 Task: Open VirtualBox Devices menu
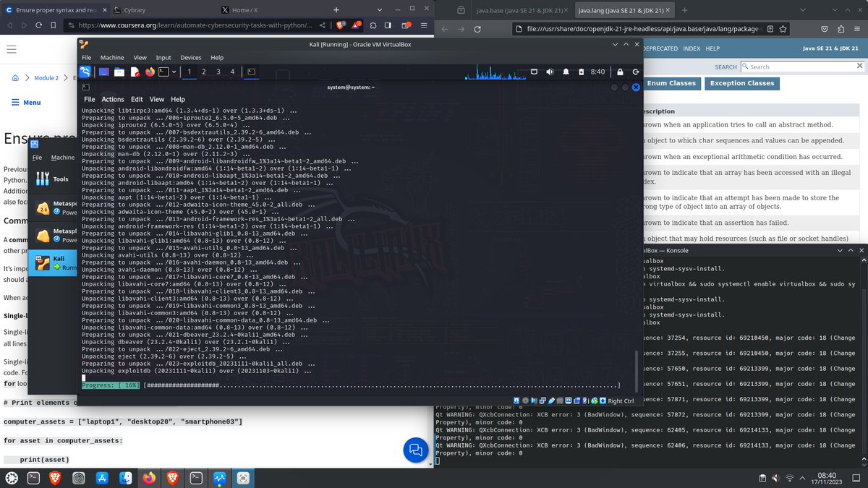[191, 57]
